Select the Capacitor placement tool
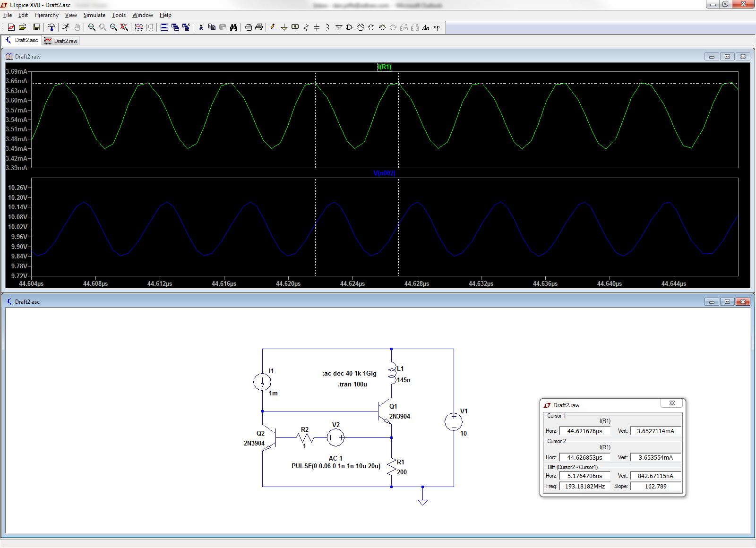 pos(317,27)
